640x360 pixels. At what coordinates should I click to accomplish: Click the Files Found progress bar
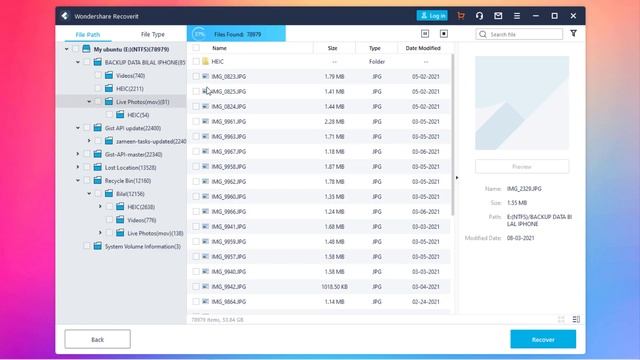click(x=236, y=34)
